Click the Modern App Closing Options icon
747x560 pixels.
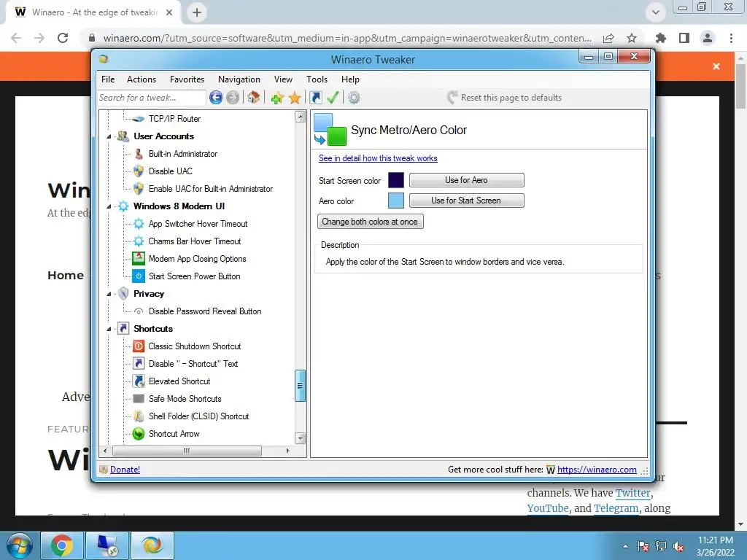point(138,259)
